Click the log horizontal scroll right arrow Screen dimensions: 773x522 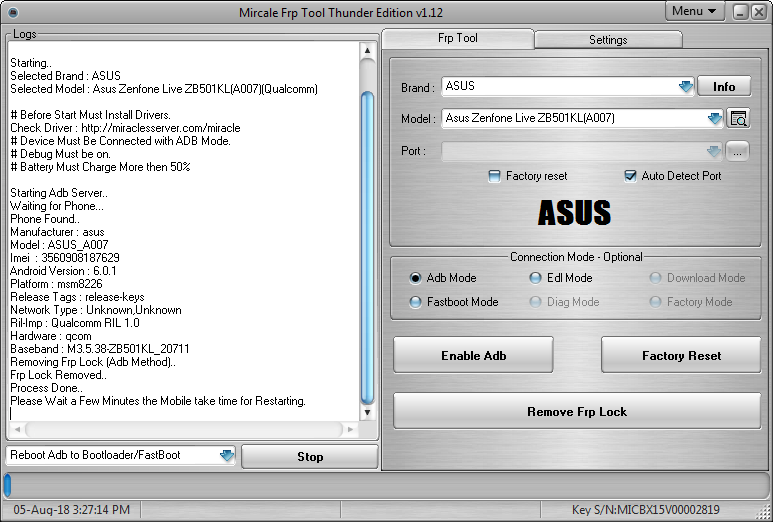[351, 429]
